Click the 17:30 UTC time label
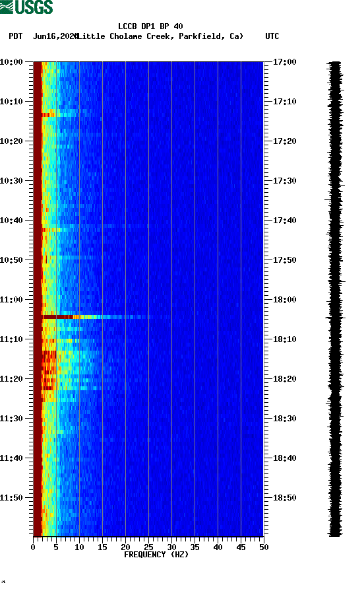Viewport: 364px width, 589px height. click(284, 181)
